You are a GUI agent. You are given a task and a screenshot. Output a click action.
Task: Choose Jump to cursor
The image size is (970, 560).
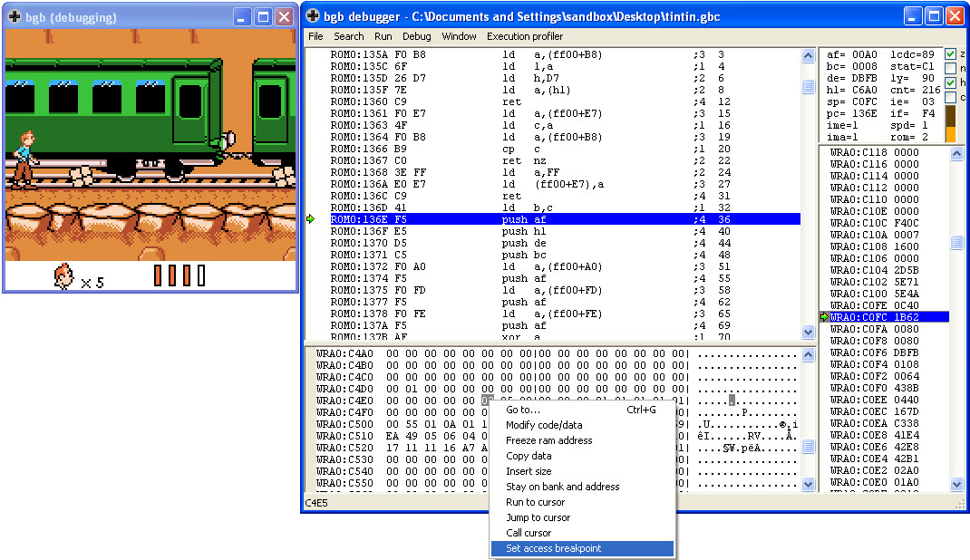pos(581,518)
